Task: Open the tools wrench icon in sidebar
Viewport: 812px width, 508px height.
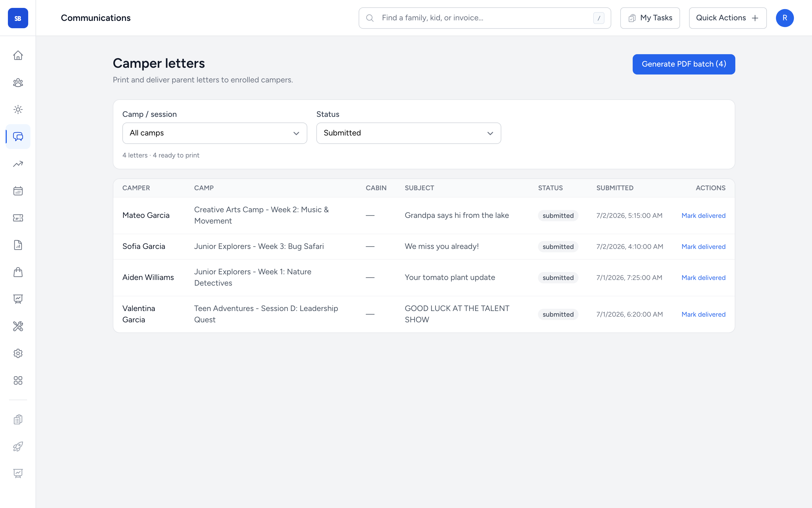Action: [x=18, y=326]
